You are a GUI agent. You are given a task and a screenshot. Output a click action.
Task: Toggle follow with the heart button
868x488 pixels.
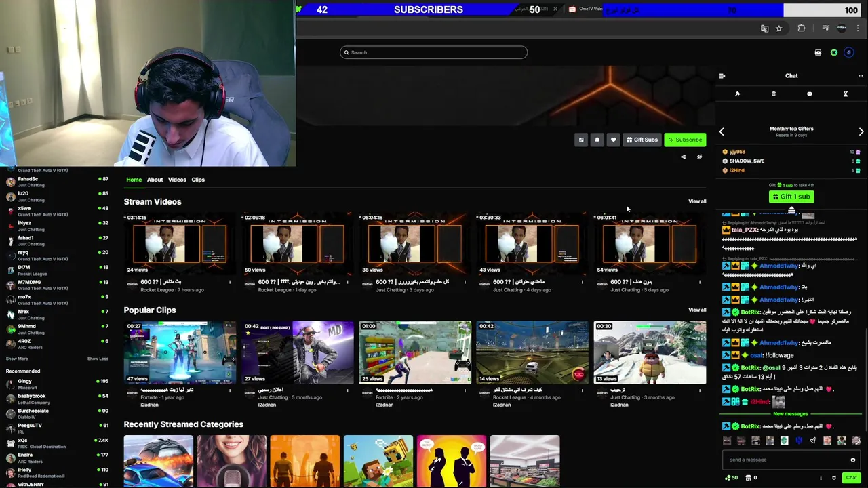614,140
